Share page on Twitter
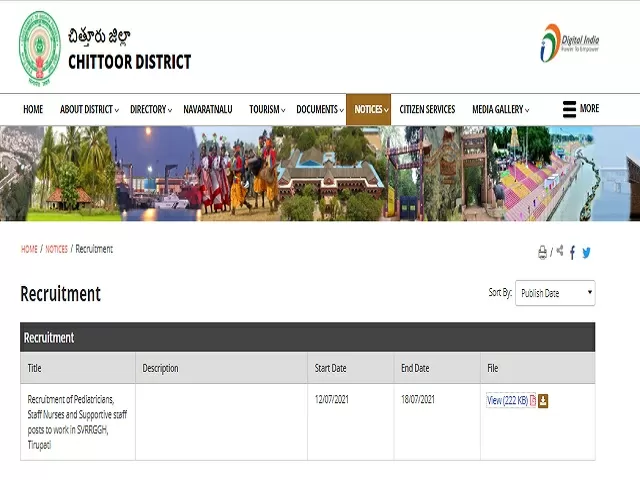This screenshot has width=640, height=480. [x=587, y=252]
